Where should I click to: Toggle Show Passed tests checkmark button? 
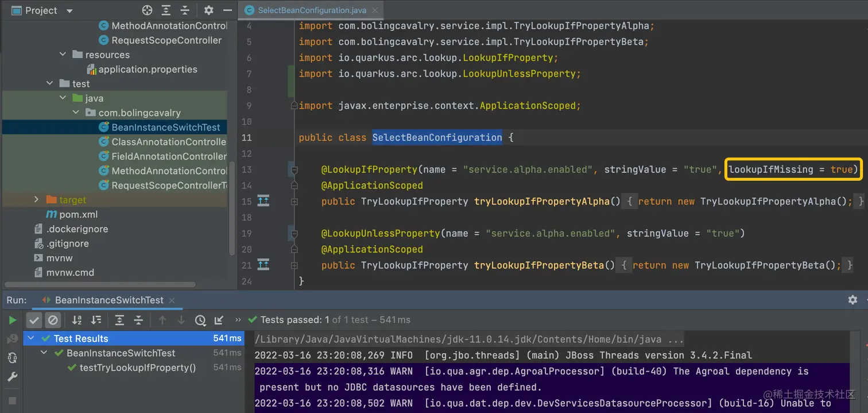[x=34, y=320]
